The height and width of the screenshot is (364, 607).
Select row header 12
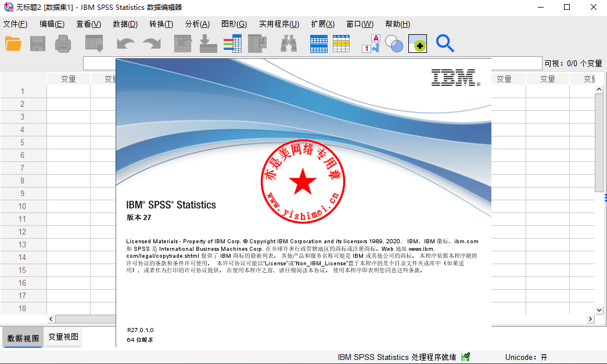pyautogui.click(x=23, y=232)
